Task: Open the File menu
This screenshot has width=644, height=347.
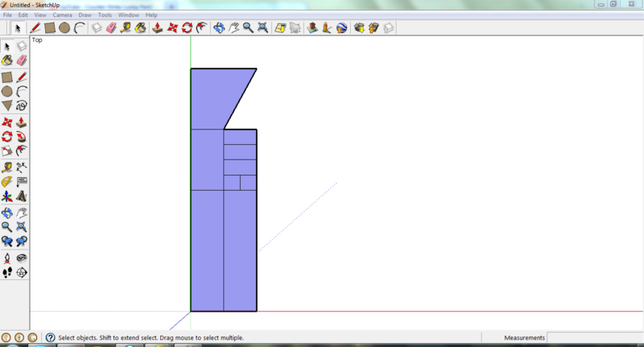Action: (8, 15)
